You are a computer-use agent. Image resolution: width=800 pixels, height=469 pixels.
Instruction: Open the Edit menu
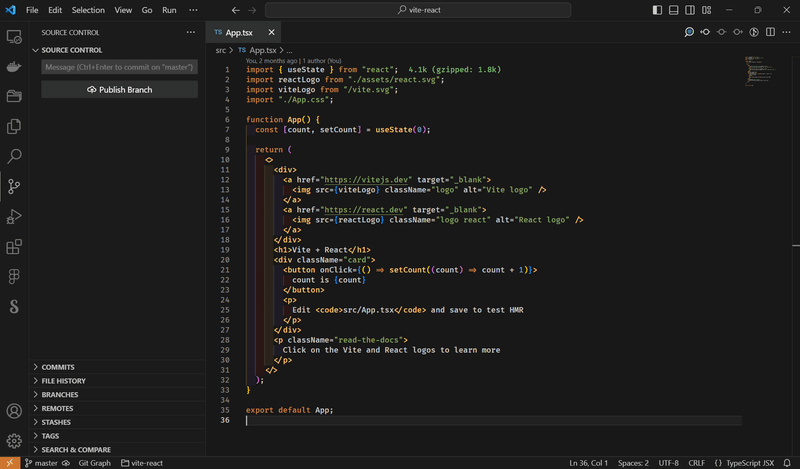click(55, 10)
